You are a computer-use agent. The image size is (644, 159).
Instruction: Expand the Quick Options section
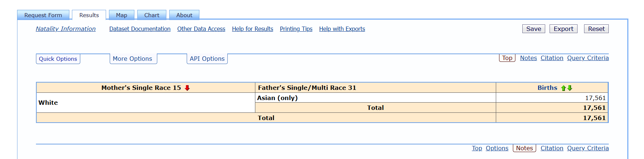pos(58,59)
